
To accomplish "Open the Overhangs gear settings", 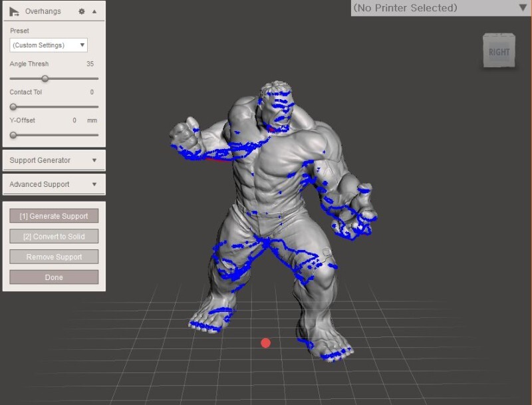I will (82, 11).
